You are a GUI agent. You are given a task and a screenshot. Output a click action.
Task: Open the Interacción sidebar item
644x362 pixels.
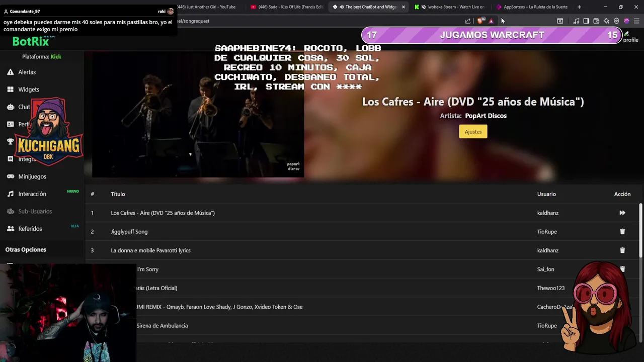(x=32, y=194)
